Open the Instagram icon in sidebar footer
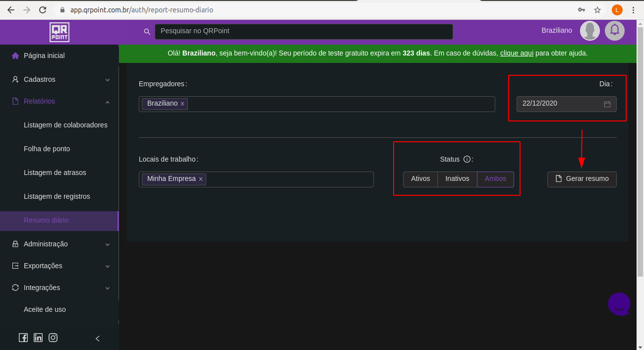Viewport: 644px width, 350px height. tap(53, 338)
